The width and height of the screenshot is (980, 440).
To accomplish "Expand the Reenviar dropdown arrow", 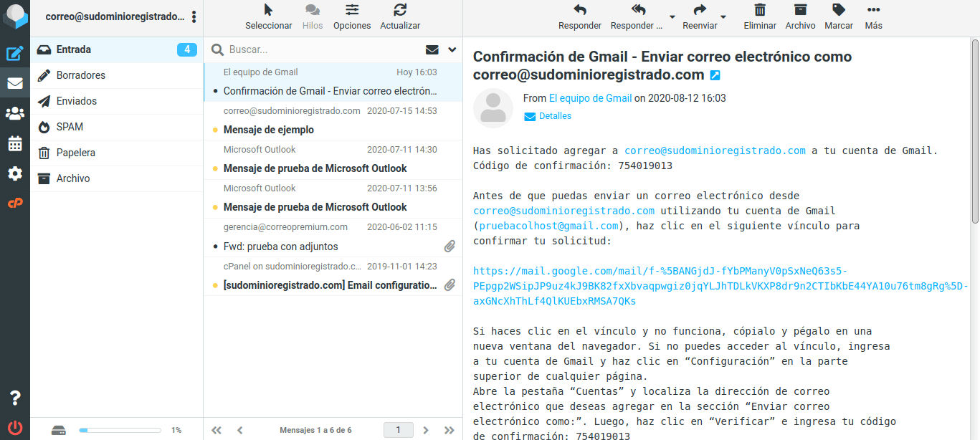I will click(723, 16).
